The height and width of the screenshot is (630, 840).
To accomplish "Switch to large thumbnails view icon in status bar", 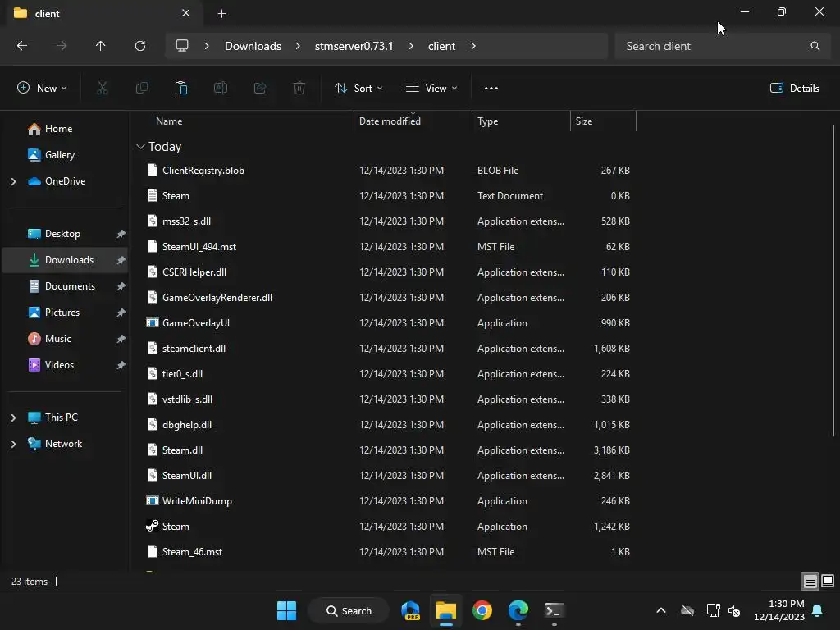I will point(828,581).
